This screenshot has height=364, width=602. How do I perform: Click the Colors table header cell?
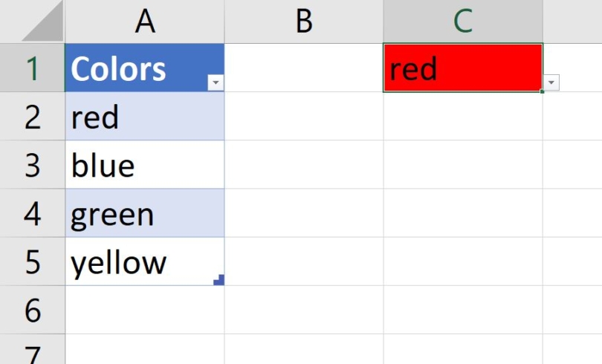tap(134, 68)
